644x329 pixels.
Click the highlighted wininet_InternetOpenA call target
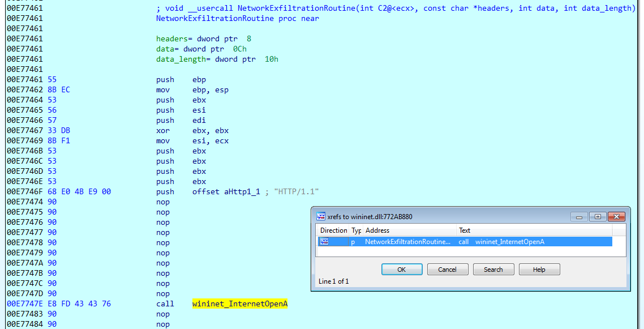tap(239, 304)
